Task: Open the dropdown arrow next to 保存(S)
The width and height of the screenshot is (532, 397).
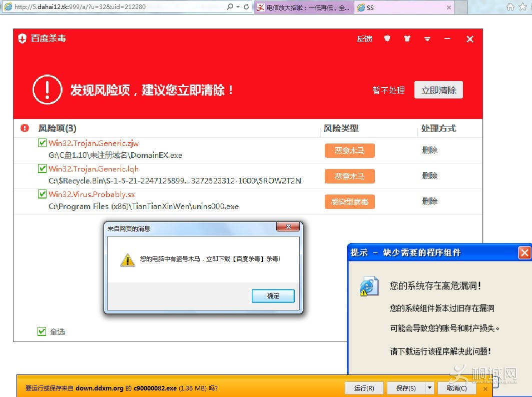Action: [429, 388]
